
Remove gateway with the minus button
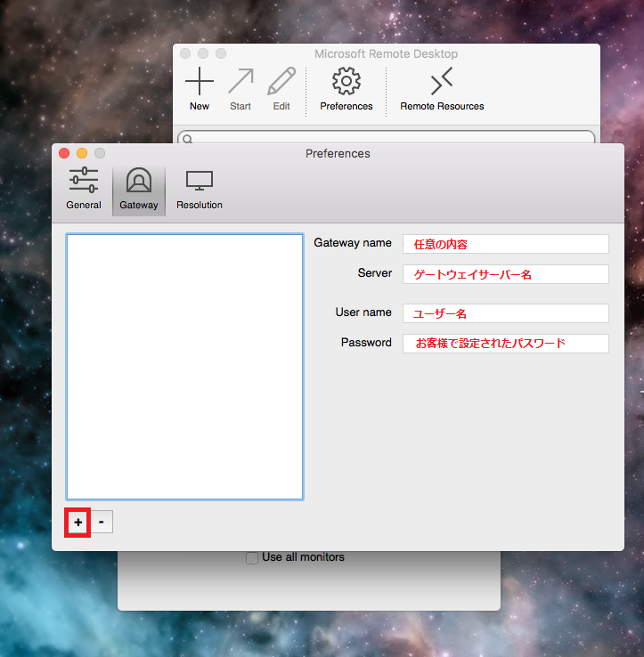(101, 522)
